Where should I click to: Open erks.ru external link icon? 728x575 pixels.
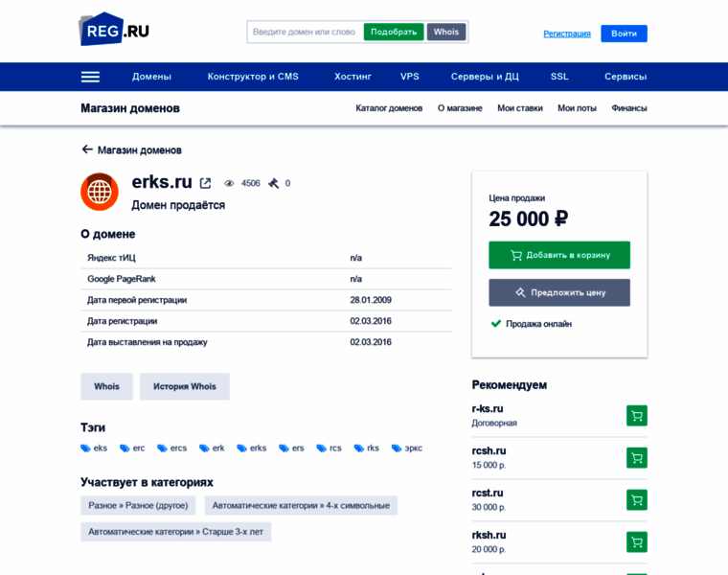[x=205, y=183]
